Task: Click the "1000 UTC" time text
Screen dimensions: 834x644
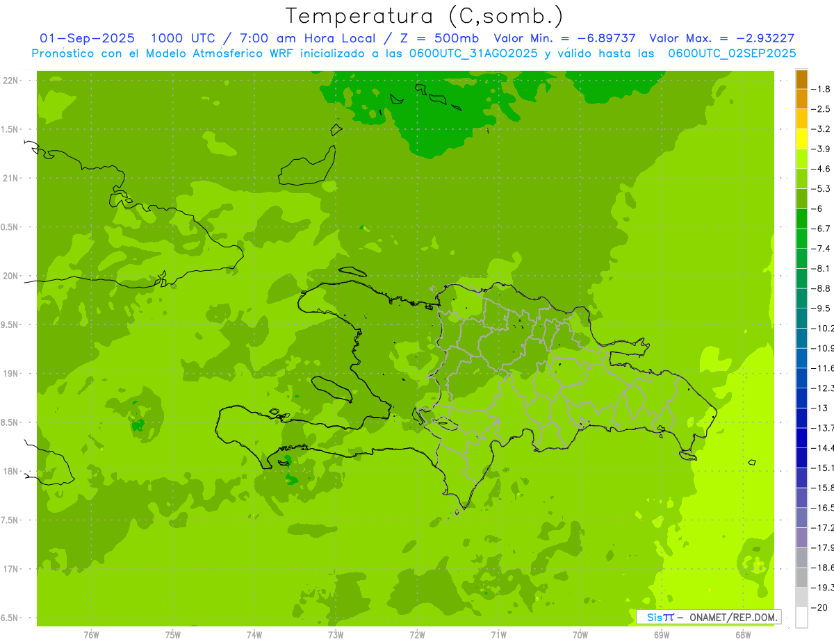Action: (182, 38)
